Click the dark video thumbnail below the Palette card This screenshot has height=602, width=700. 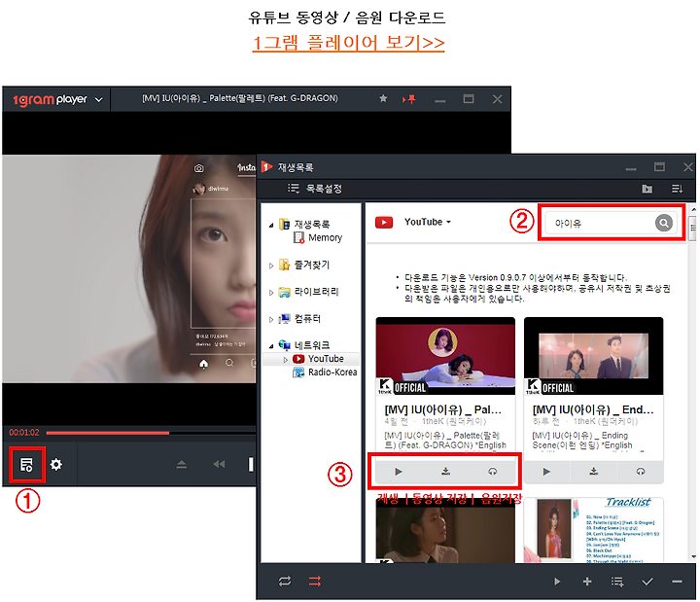(x=445, y=530)
